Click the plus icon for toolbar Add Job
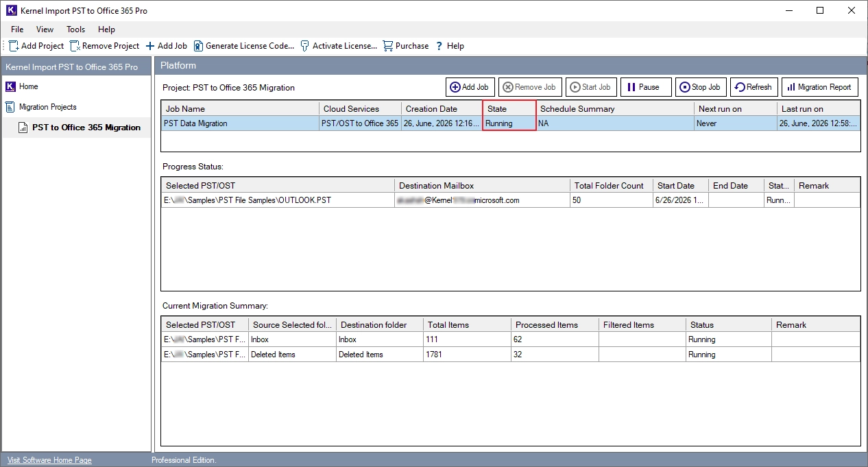Image resolution: width=868 pixels, height=467 pixels. (150, 46)
